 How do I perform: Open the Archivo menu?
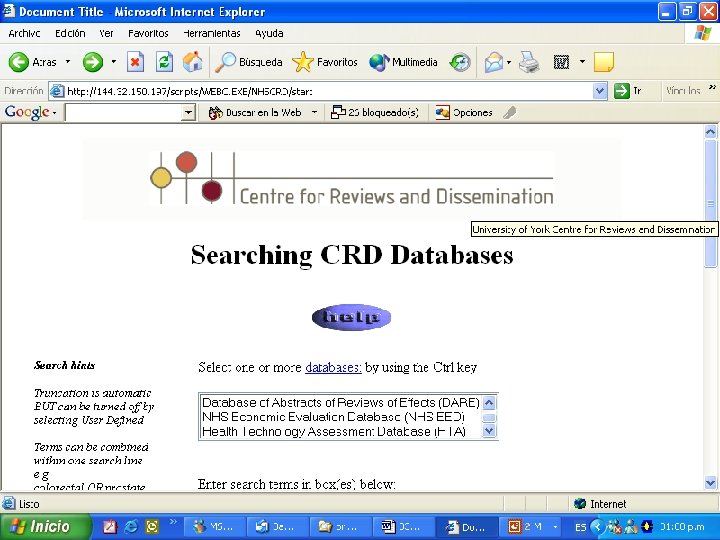24,34
